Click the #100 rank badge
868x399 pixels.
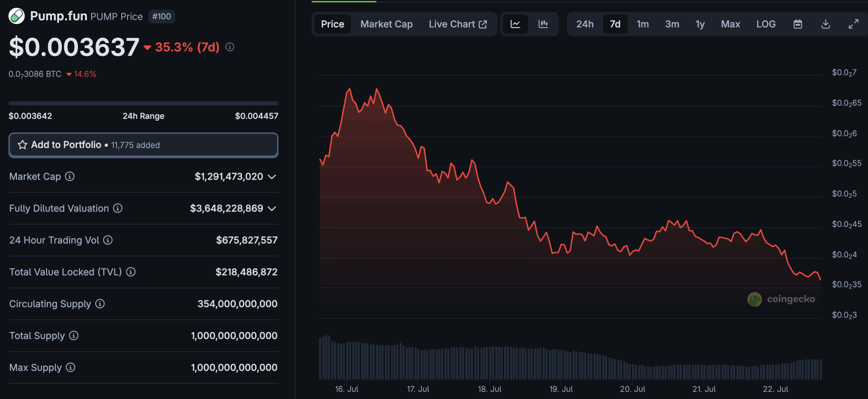161,17
